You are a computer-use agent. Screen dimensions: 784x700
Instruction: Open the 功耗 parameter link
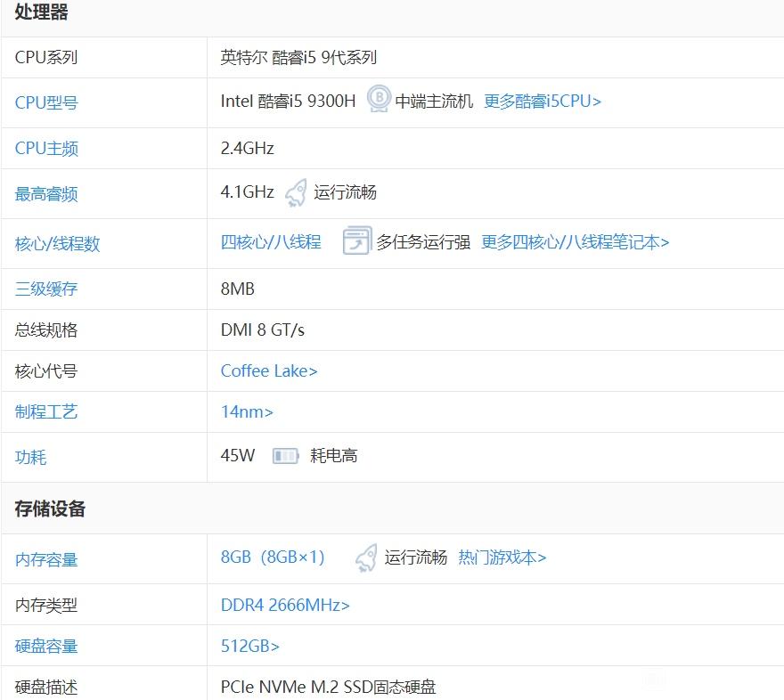coord(30,457)
